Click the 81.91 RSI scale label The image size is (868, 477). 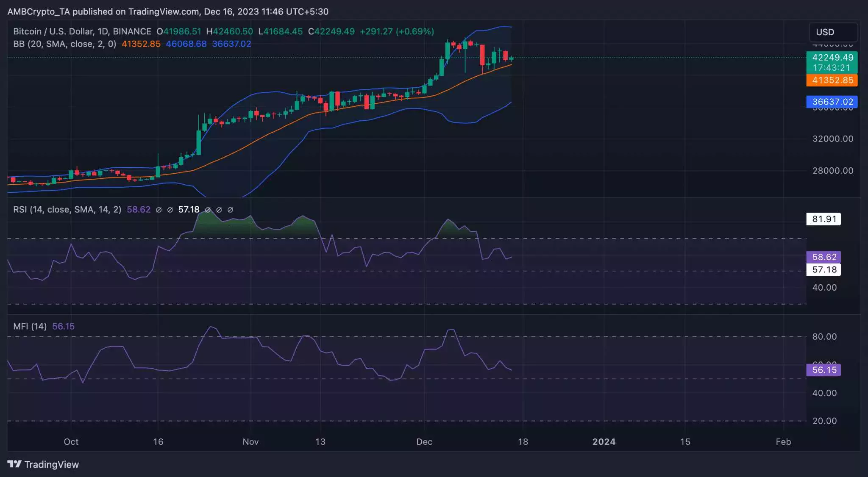click(x=823, y=219)
